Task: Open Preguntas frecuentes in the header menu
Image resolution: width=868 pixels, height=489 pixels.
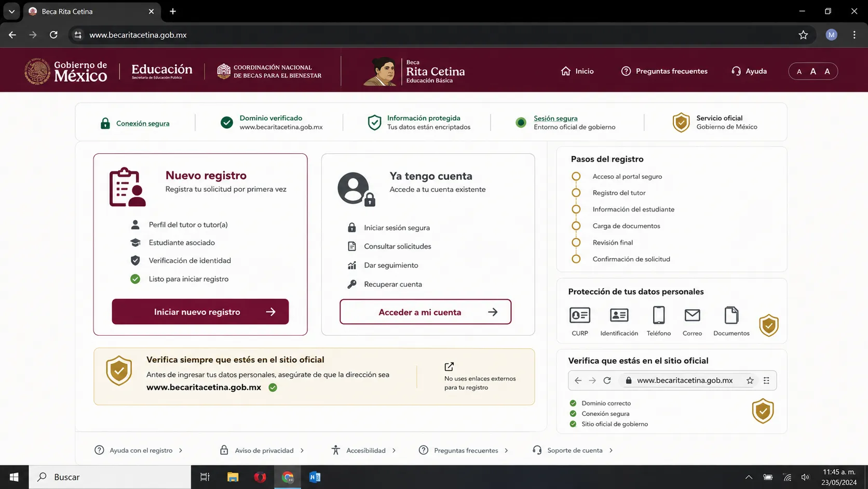Action: coord(664,71)
